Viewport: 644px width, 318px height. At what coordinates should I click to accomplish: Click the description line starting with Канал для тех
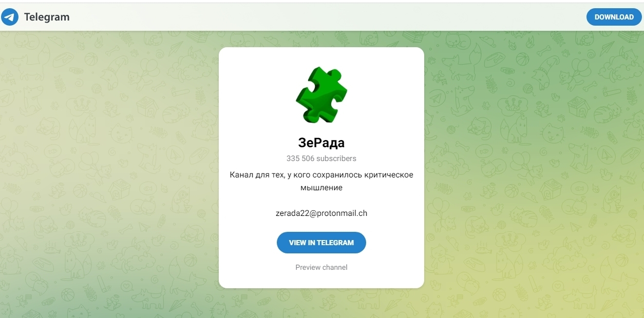321,175
